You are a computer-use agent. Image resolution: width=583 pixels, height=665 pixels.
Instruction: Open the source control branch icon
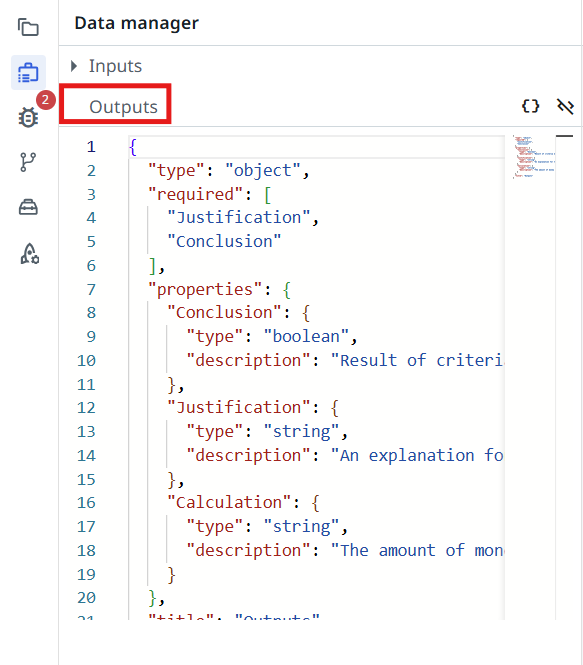point(28,162)
